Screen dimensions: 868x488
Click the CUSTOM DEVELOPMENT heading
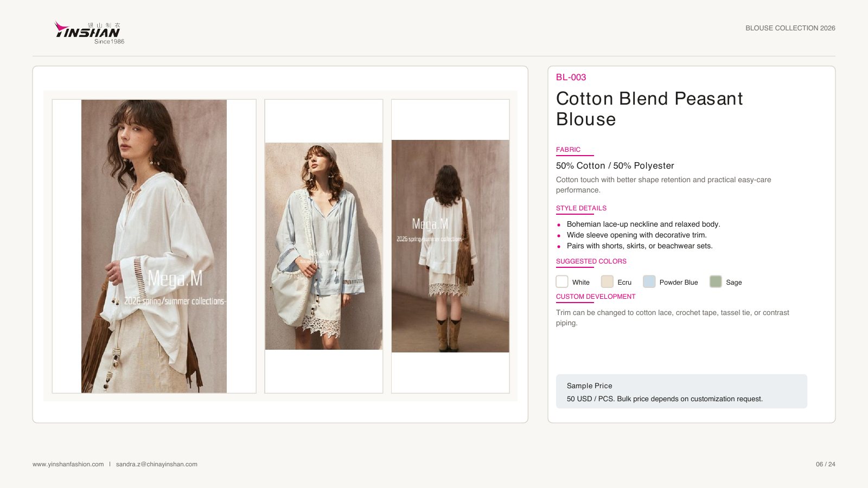click(x=596, y=297)
